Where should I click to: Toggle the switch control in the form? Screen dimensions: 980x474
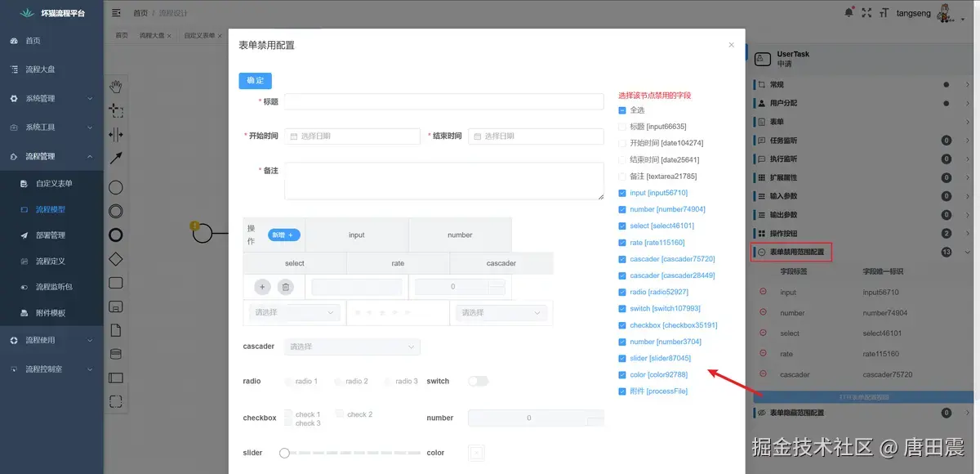478,381
